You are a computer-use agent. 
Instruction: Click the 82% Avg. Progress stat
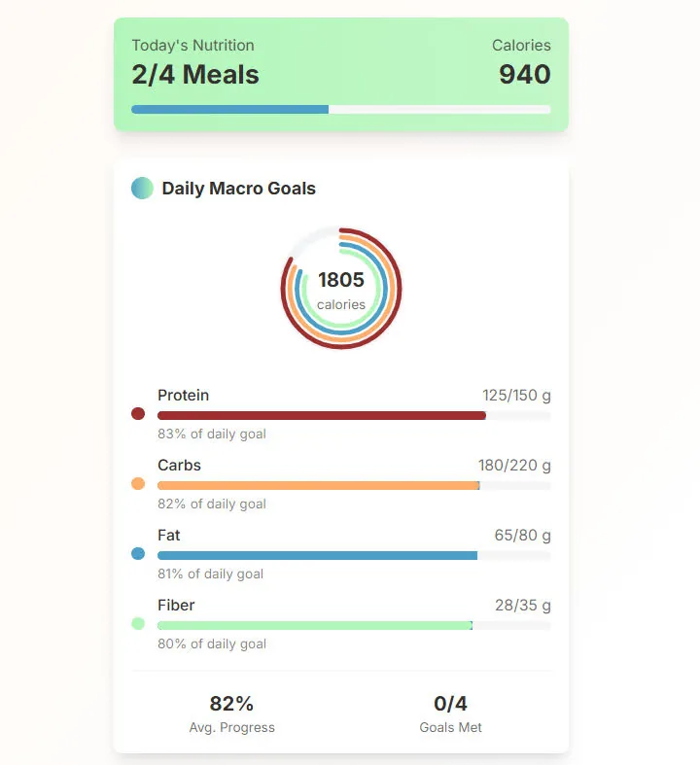click(x=231, y=713)
